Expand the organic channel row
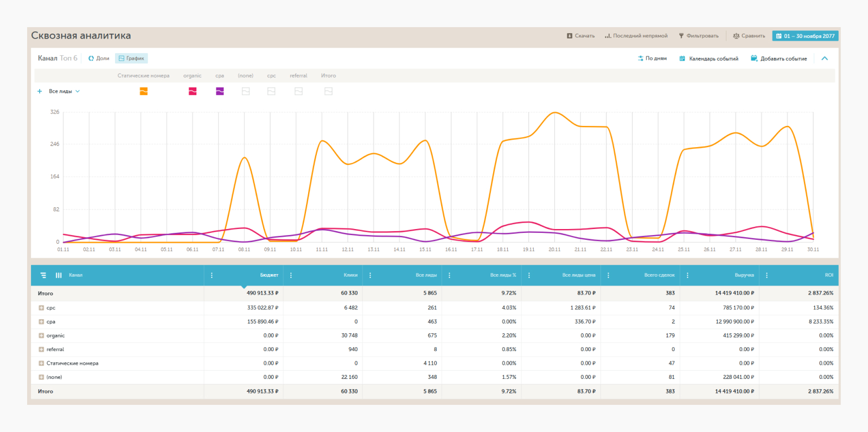Image resolution: width=868 pixels, height=432 pixels. 41,335
